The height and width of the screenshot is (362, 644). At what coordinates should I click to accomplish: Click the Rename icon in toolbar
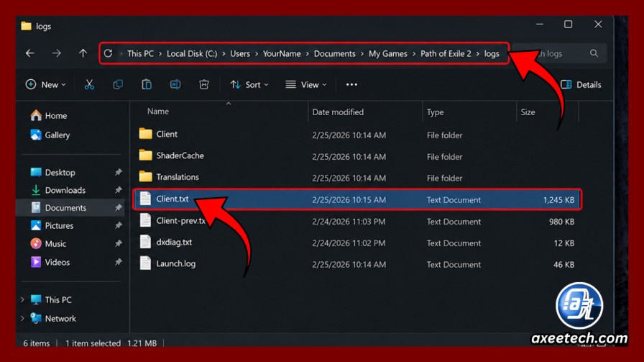tap(175, 85)
